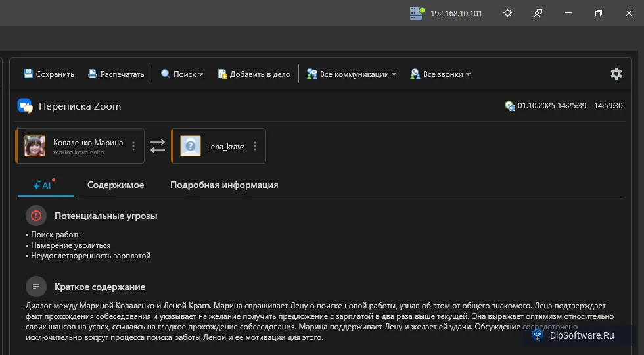Print the conversation via Распечатать
The width and height of the screenshot is (644, 355).
pyautogui.click(x=116, y=74)
